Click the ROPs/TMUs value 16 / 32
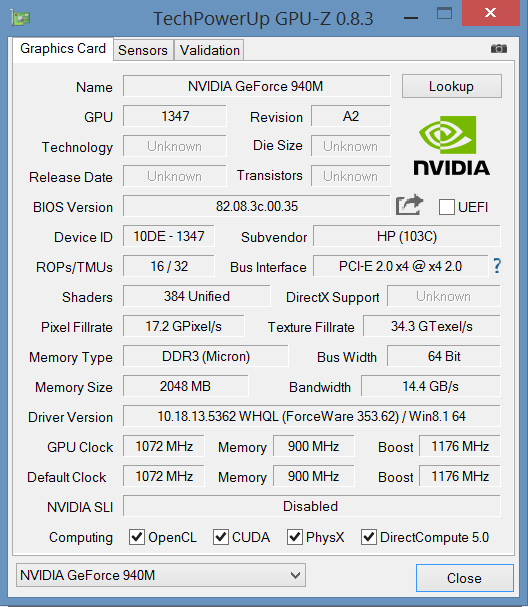This screenshot has height=607, width=528. coord(169,266)
